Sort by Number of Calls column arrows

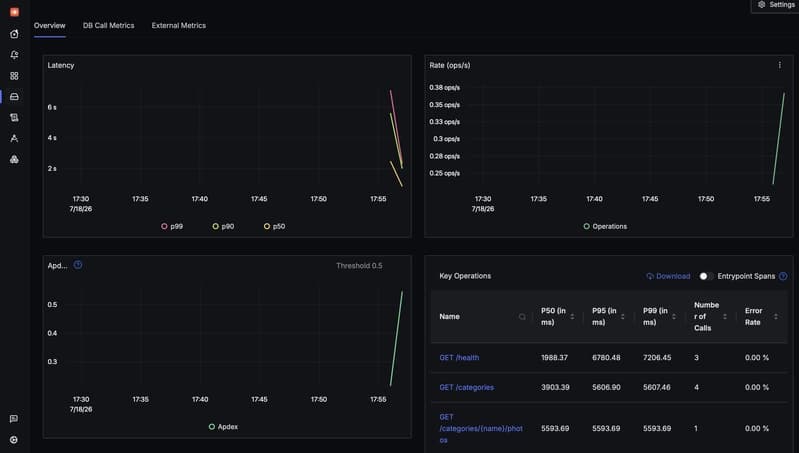point(725,316)
